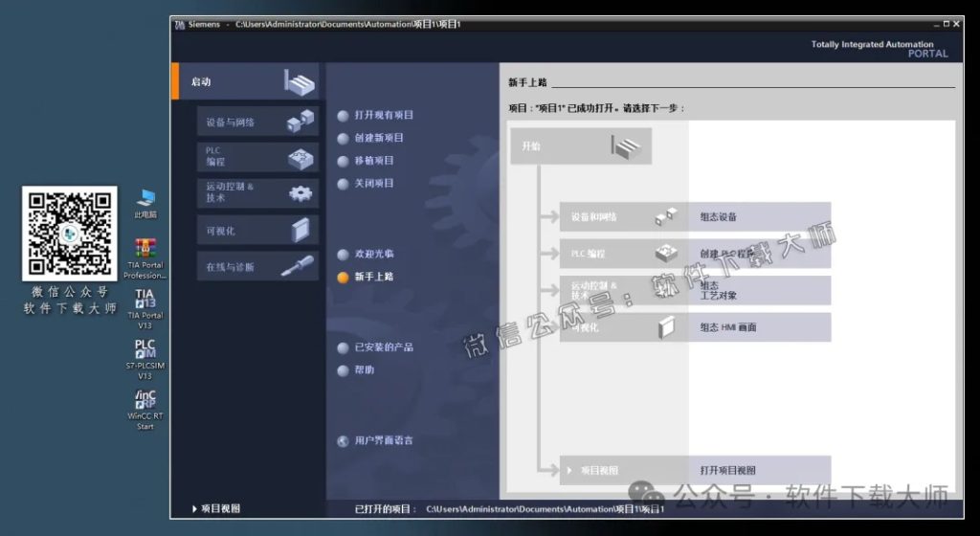The width and height of the screenshot is (980, 536).
Task: Click the 启动 portal stacked-blocks icon
Action: pyautogui.click(x=300, y=82)
